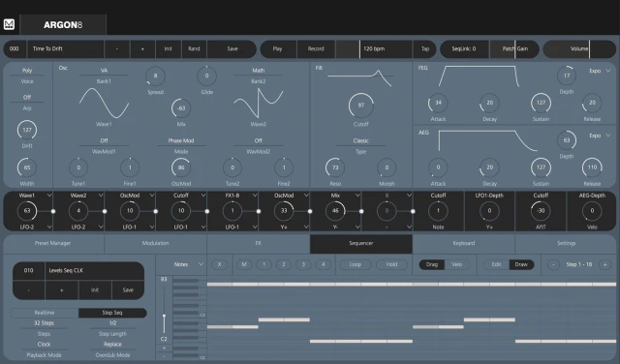This screenshot has width=620, height=364.
Task: Click the FEG Attack knob showing 34
Action: tap(438, 103)
